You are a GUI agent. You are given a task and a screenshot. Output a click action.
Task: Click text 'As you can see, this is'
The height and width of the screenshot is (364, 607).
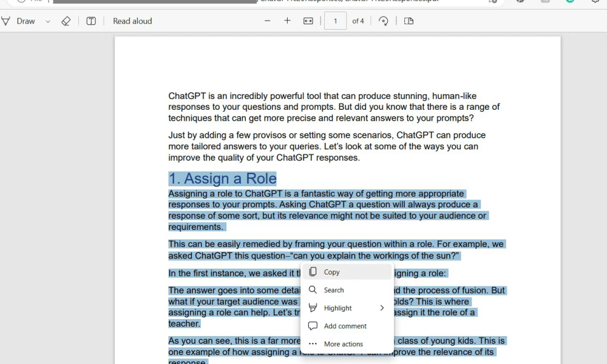pyautogui.click(x=214, y=341)
